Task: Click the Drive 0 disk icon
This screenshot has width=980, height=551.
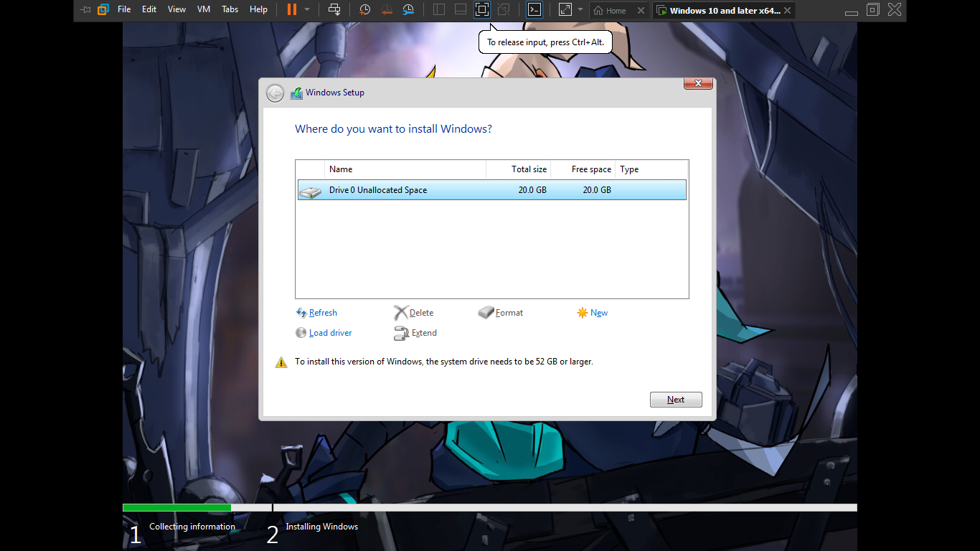Action: point(311,192)
